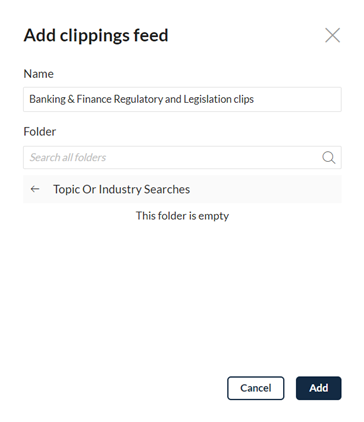Click the word Finance in the Name field
This screenshot has width=364, height=422.
pyautogui.click(x=94, y=99)
